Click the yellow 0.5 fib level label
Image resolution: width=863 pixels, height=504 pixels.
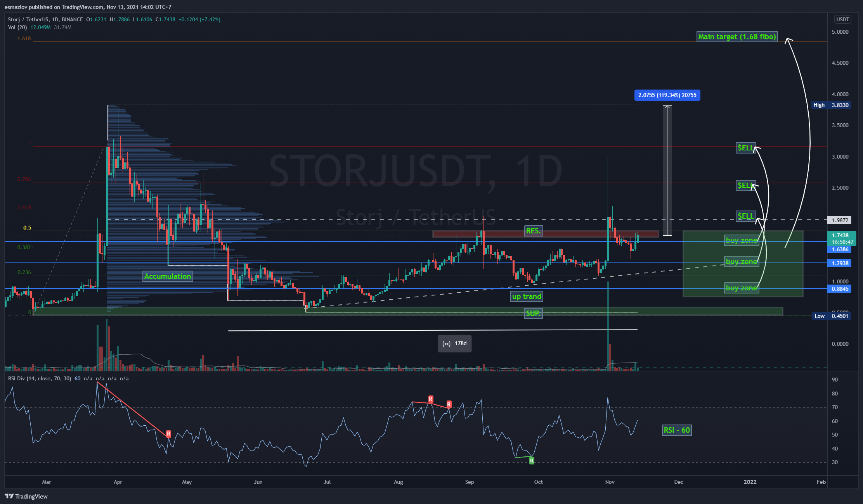coord(27,228)
